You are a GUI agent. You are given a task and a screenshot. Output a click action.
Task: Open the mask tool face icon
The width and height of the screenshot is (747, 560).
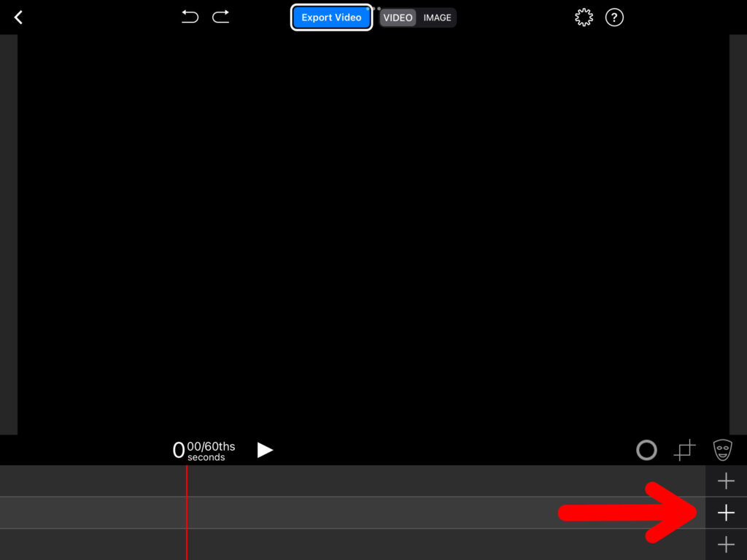point(722,450)
